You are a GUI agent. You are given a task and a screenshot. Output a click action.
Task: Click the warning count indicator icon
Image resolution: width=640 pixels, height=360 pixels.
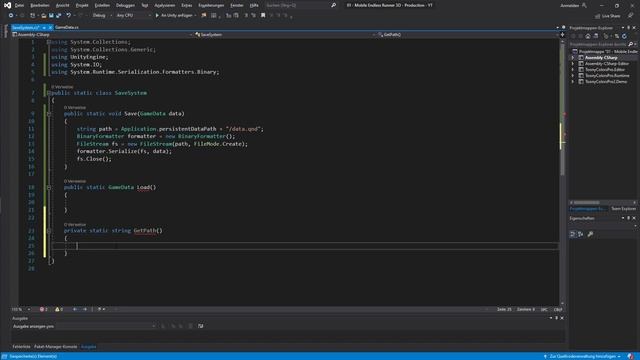tap(59, 309)
